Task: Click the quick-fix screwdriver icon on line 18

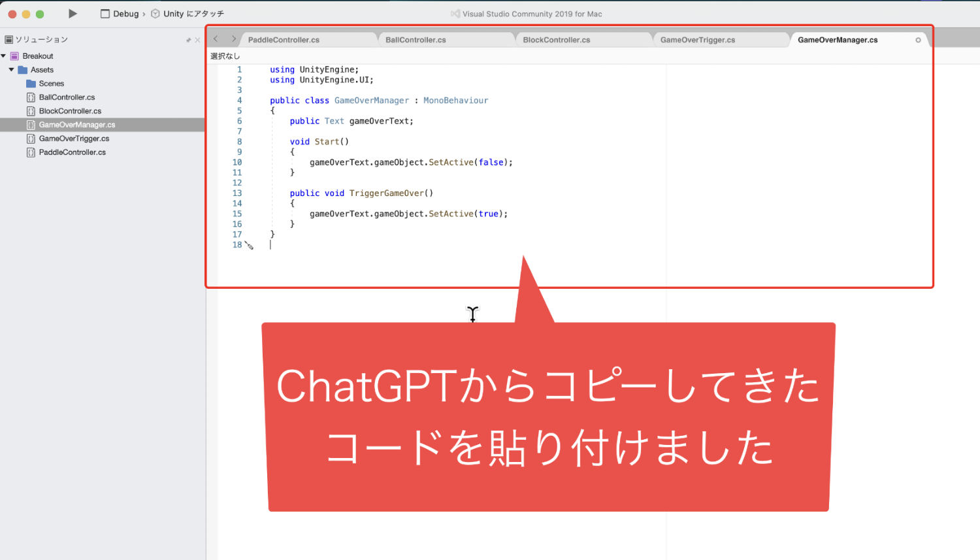Action: click(x=249, y=246)
